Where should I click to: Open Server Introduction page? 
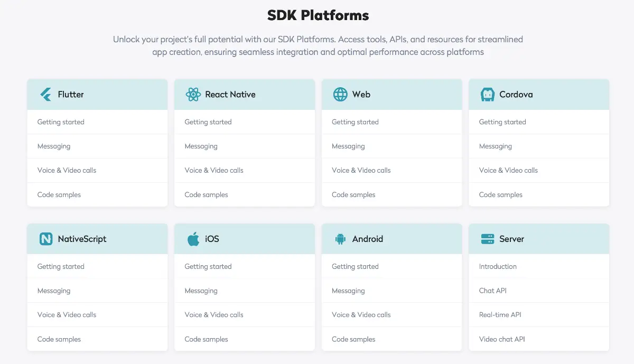click(x=498, y=267)
